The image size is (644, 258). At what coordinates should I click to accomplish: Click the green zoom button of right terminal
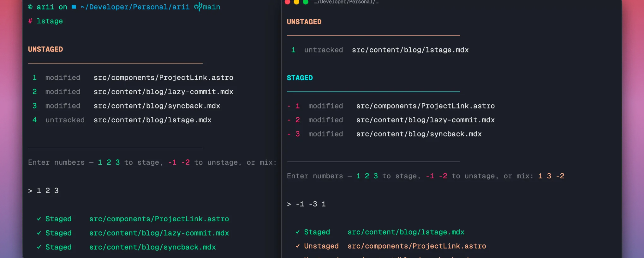tap(306, 2)
